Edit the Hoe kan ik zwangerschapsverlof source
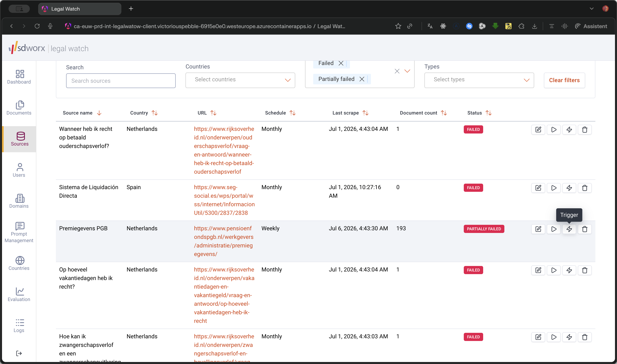The width and height of the screenshot is (617, 364). tap(538, 337)
